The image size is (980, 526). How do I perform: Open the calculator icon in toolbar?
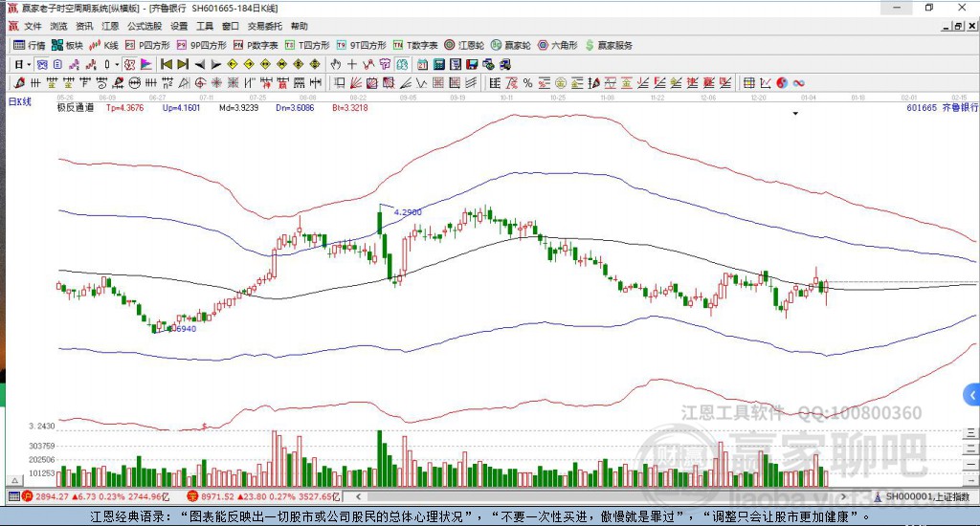click(x=438, y=64)
